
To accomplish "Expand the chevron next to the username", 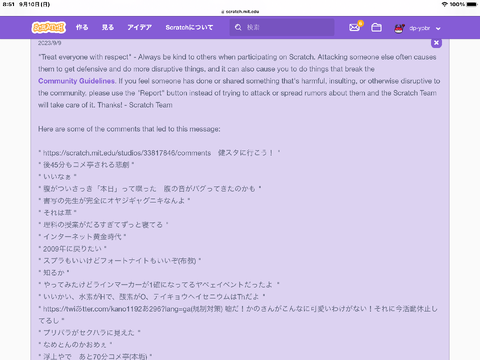I will (x=438, y=29).
